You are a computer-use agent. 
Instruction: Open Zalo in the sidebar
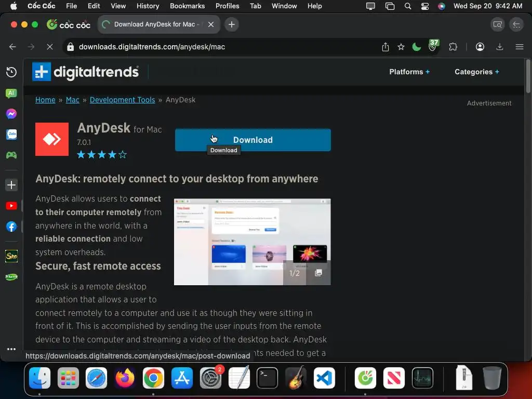coord(11,135)
